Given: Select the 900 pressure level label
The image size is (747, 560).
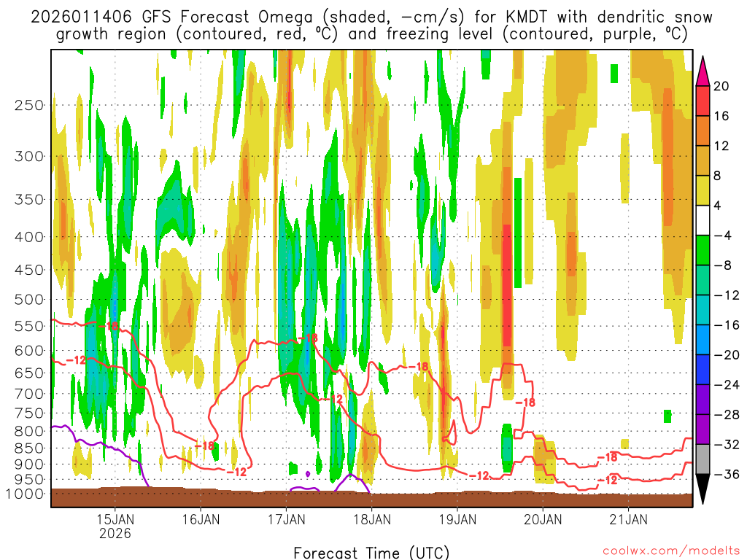Looking at the screenshot, I should [x=29, y=464].
